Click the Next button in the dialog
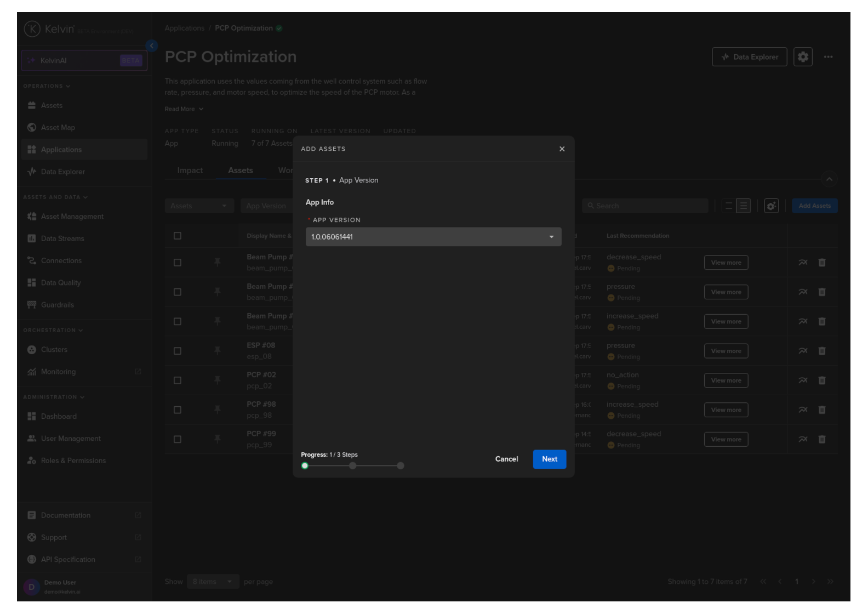868x614 pixels. pyautogui.click(x=550, y=459)
